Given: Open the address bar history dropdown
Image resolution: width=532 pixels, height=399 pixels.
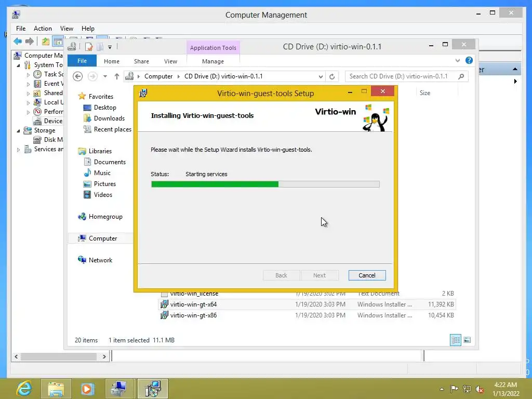Looking at the screenshot, I should (321, 77).
